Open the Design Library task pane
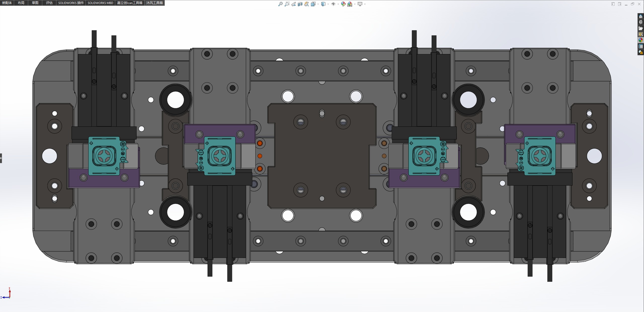The width and height of the screenshot is (644, 312). click(641, 22)
